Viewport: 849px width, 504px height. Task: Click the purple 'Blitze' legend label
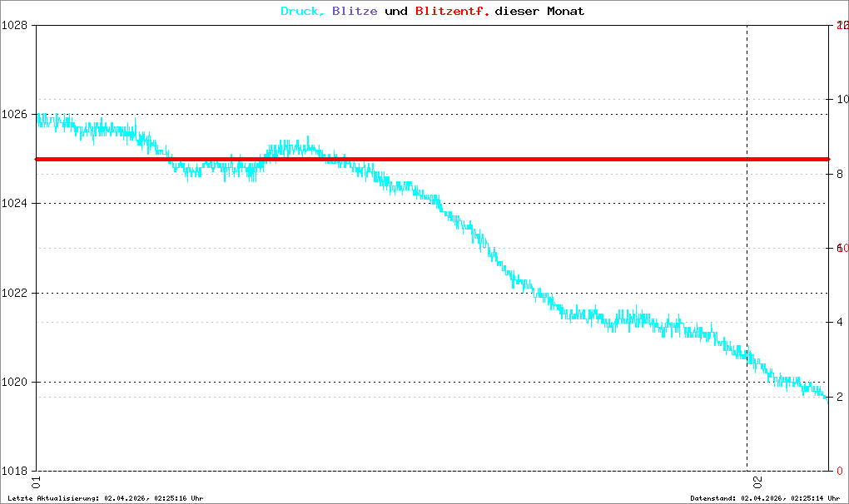click(x=355, y=12)
